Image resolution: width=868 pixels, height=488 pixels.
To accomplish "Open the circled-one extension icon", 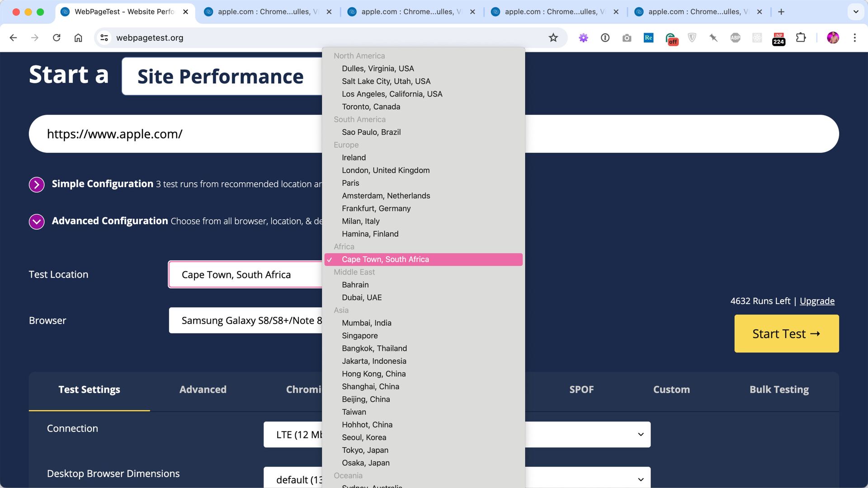I will tap(605, 38).
